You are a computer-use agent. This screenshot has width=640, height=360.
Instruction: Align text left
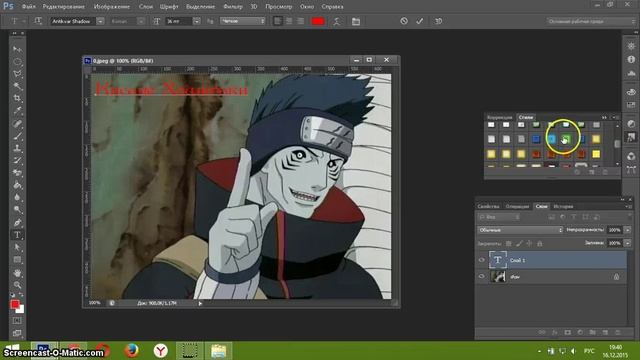pyautogui.click(x=278, y=21)
